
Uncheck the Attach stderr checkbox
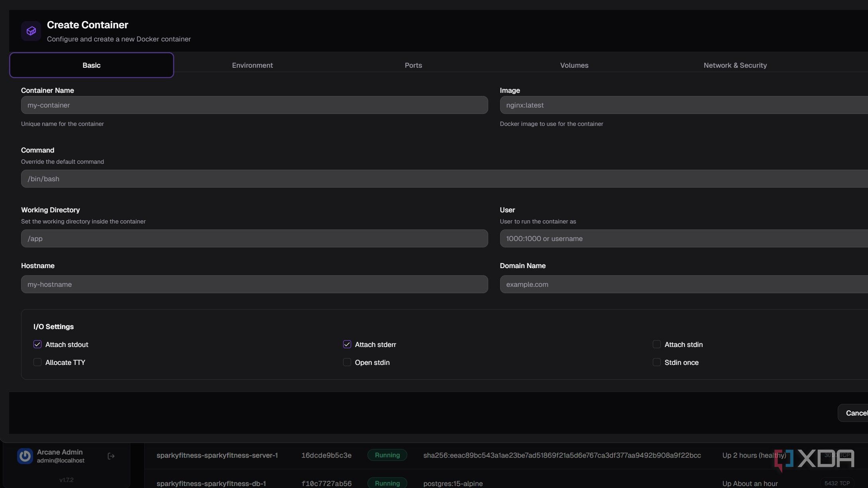pos(347,344)
